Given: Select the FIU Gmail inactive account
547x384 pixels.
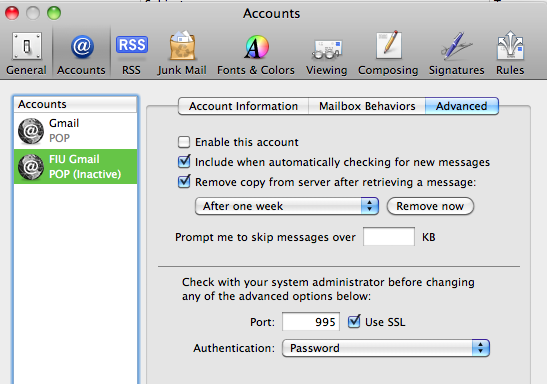Looking at the screenshot, I should point(76,167).
